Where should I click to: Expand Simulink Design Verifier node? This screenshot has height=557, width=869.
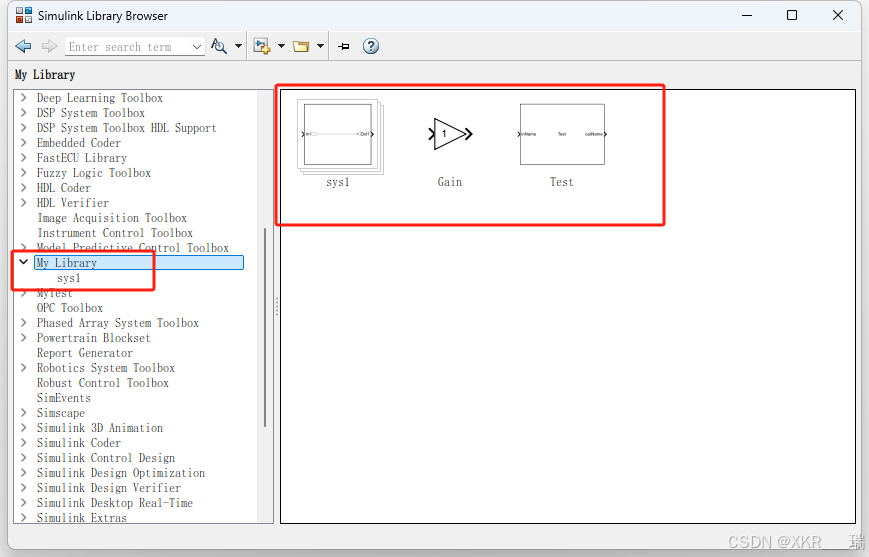click(x=23, y=487)
